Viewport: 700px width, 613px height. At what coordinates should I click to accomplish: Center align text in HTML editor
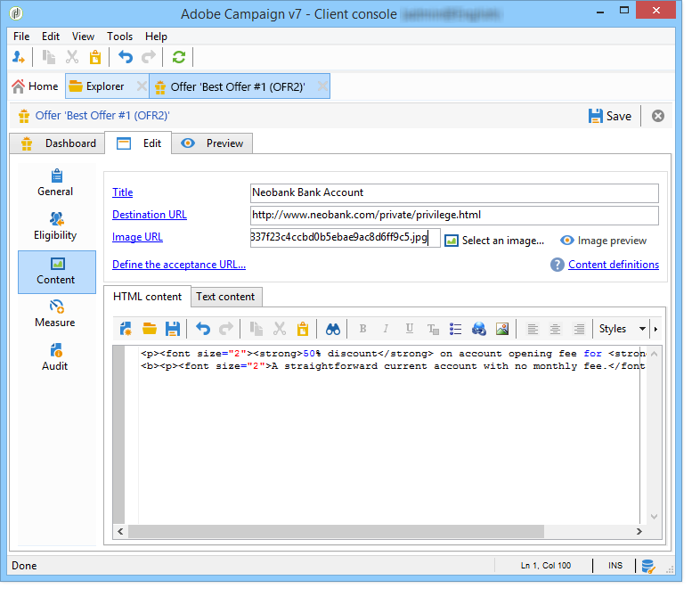[x=556, y=330]
